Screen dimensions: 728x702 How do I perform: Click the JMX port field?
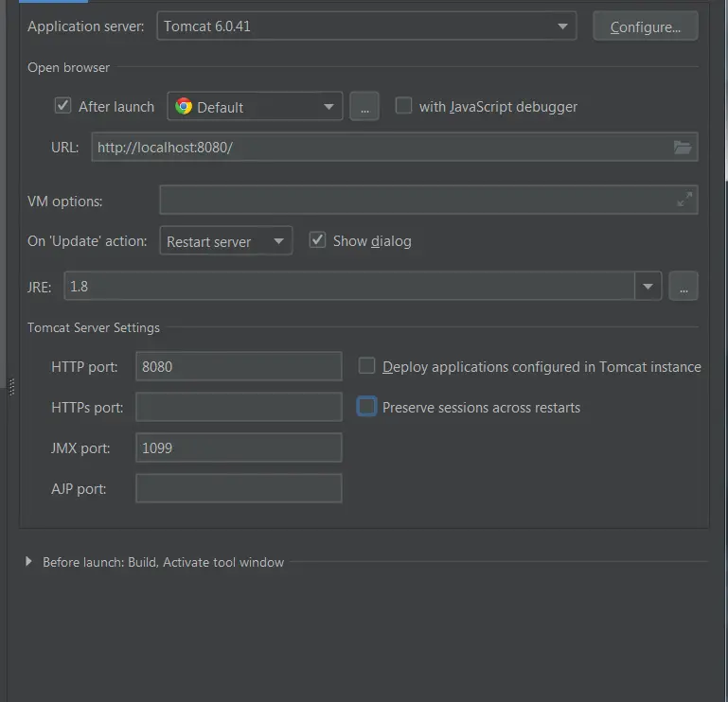pos(239,448)
